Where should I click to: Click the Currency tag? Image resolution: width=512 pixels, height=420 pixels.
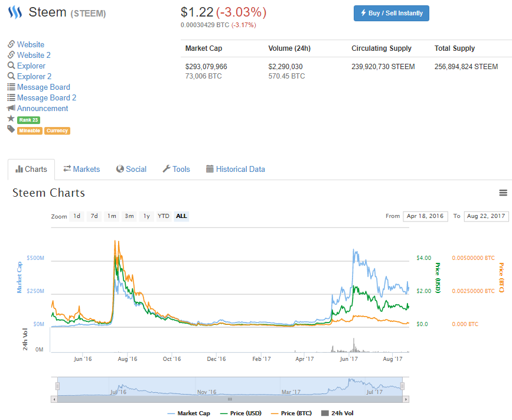tap(57, 131)
